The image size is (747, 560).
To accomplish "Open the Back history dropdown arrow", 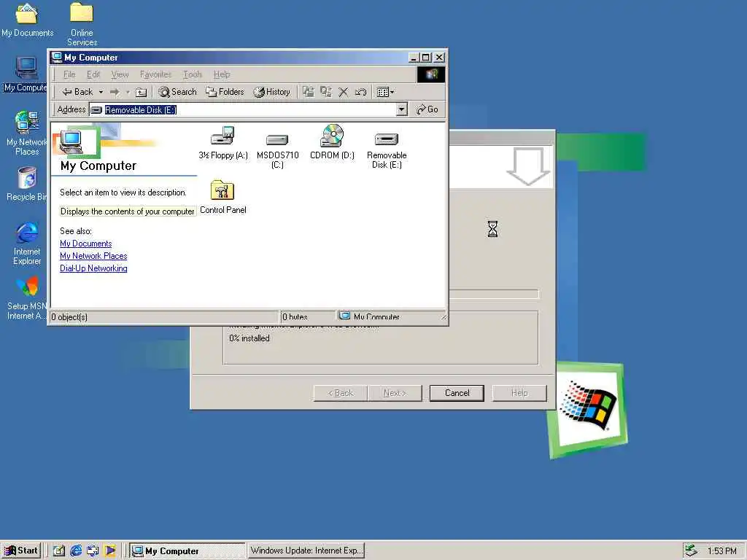I will 101,92.
